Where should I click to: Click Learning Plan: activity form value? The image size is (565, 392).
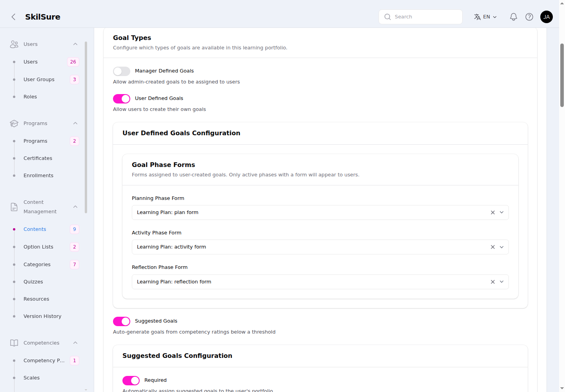click(x=171, y=247)
